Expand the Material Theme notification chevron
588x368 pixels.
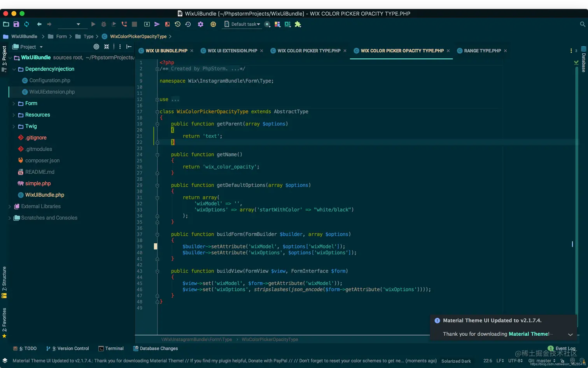point(570,335)
